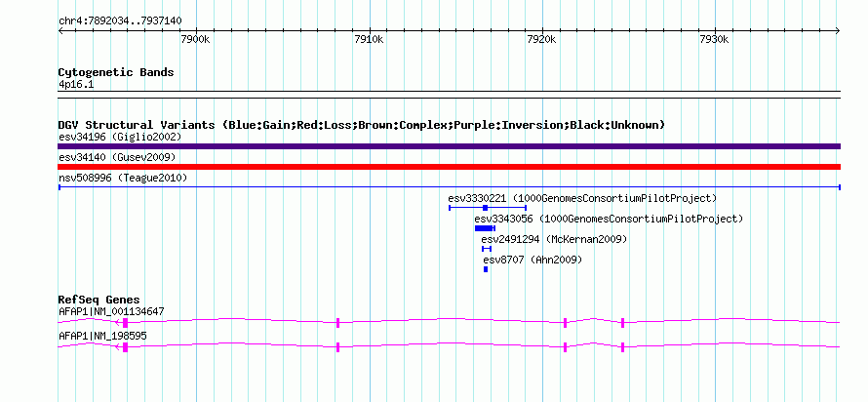Select the thin blue nsv508996 variant line
This screenshot has height=402, width=868.
(449, 187)
